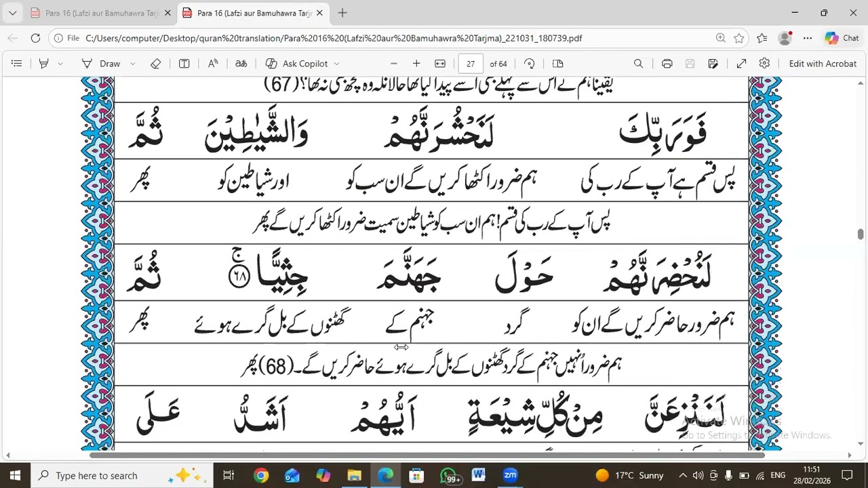Activate the Draw tool

tap(100, 64)
